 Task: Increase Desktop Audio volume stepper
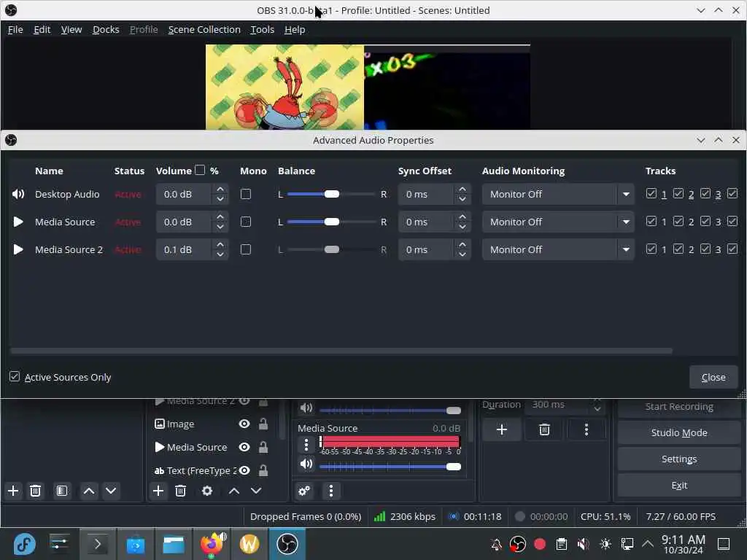point(220,190)
